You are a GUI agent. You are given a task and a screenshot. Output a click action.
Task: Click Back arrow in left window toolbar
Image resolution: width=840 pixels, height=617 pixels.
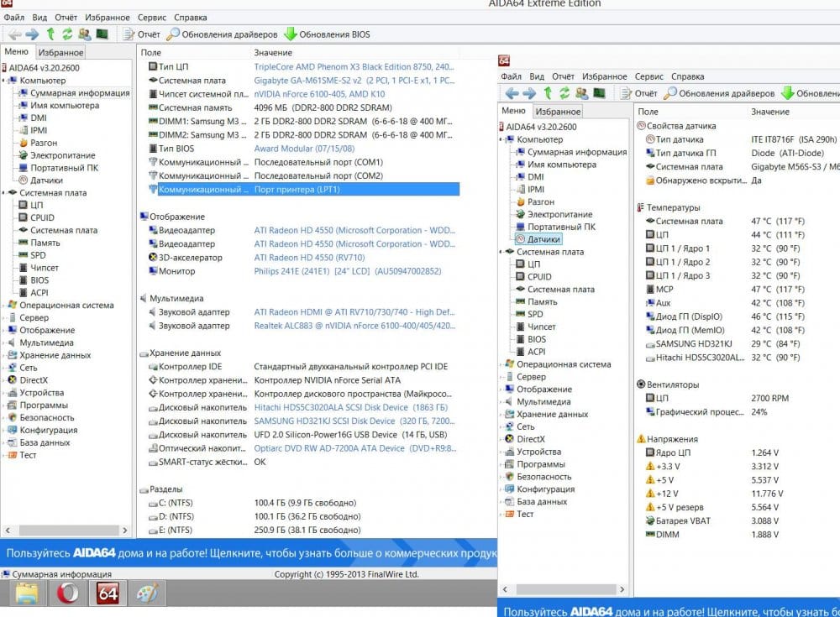tap(14, 34)
